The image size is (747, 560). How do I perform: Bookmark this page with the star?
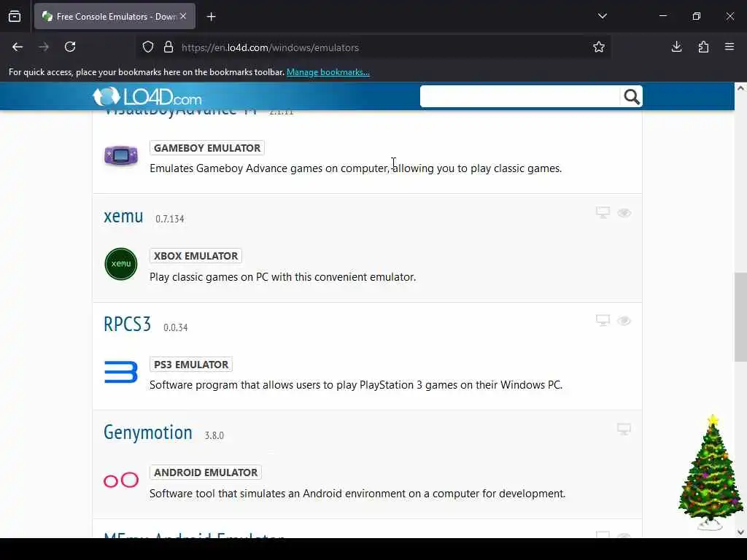[599, 47]
